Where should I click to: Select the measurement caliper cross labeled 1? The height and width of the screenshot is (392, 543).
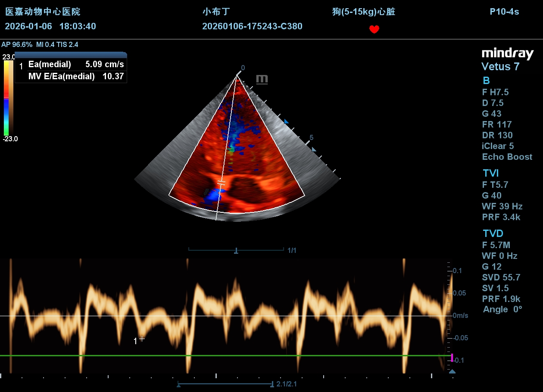pos(142,339)
